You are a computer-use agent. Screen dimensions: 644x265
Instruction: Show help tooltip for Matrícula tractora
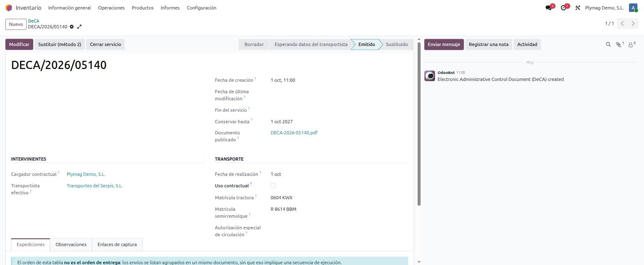[256, 196]
